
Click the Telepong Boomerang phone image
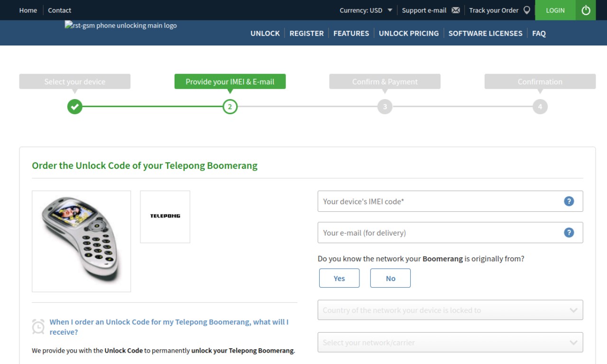click(81, 241)
